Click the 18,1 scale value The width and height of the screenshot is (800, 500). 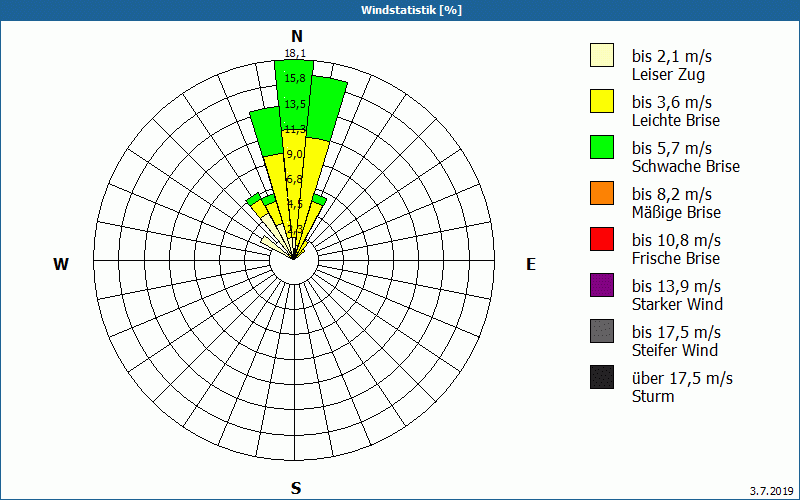(x=295, y=53)
